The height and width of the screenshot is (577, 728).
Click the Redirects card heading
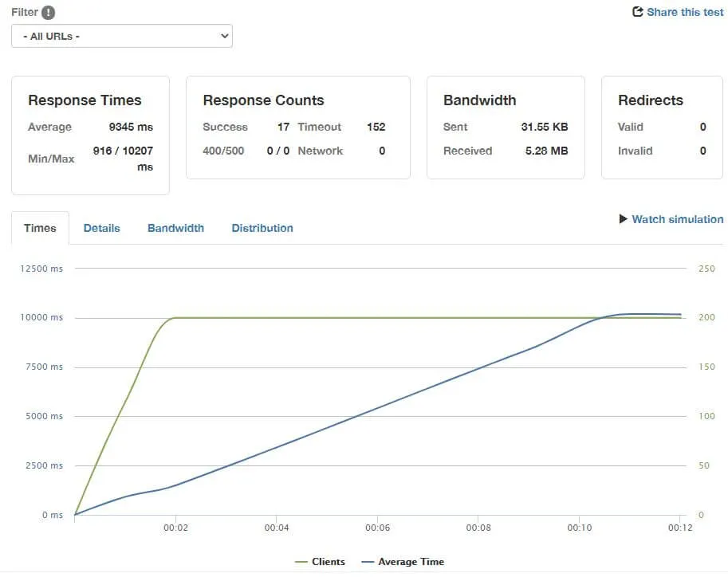[651, 100]
